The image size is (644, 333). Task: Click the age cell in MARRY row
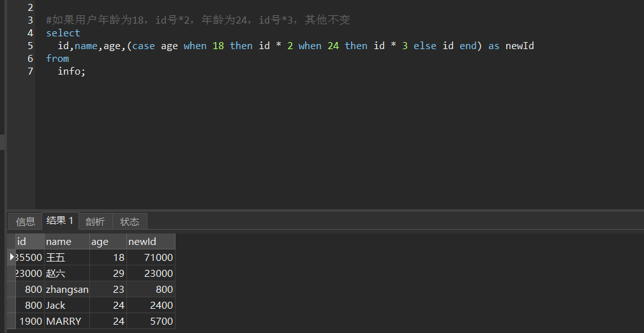tap(108, 321)
